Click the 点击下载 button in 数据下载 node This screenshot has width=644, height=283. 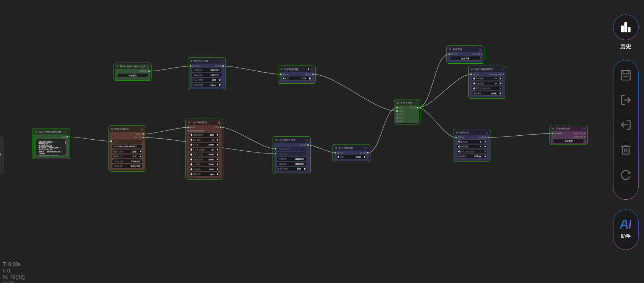465,59
